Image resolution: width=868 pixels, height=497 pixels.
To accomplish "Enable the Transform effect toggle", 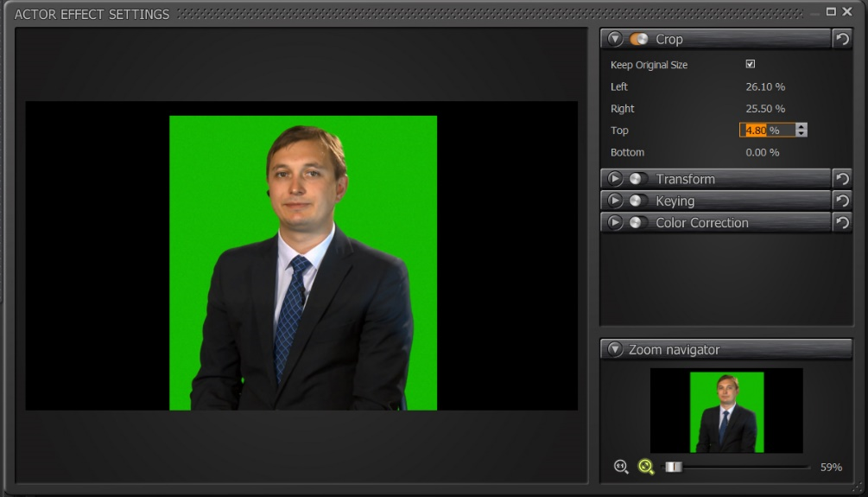I will pos(637,178).
